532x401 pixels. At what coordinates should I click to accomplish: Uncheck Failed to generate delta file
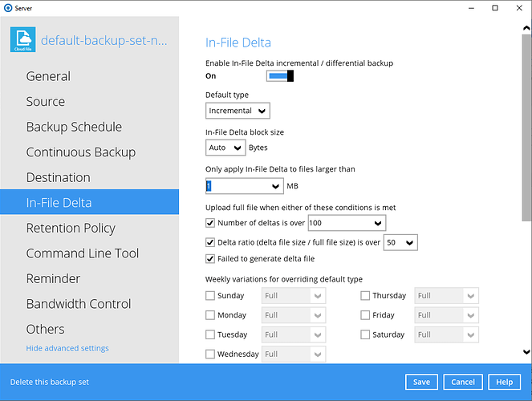pos(211,258)
